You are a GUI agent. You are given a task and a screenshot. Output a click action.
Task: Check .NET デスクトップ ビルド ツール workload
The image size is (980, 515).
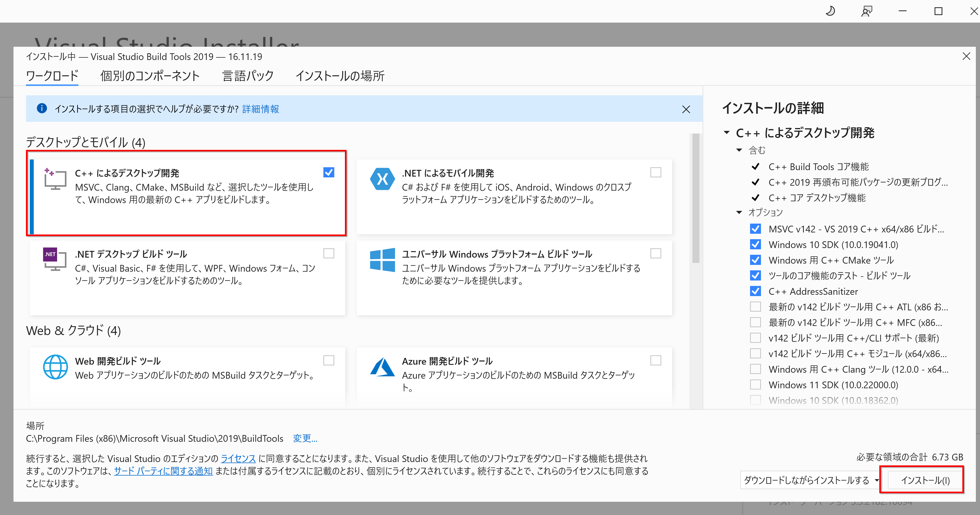click(329, 253)
